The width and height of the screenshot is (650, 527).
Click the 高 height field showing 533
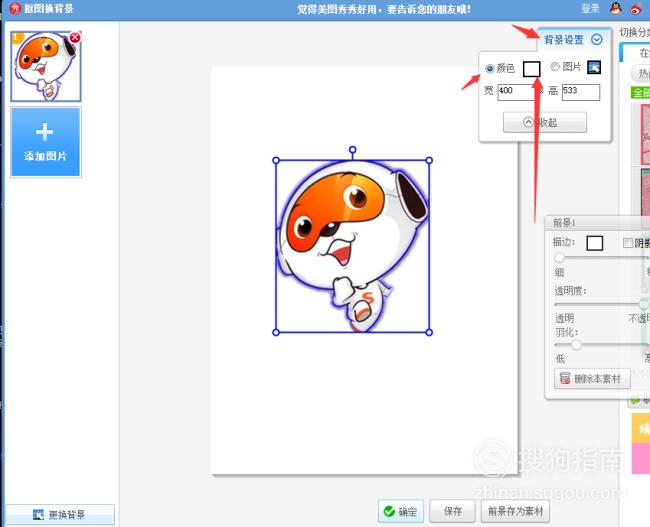point(581,92)
